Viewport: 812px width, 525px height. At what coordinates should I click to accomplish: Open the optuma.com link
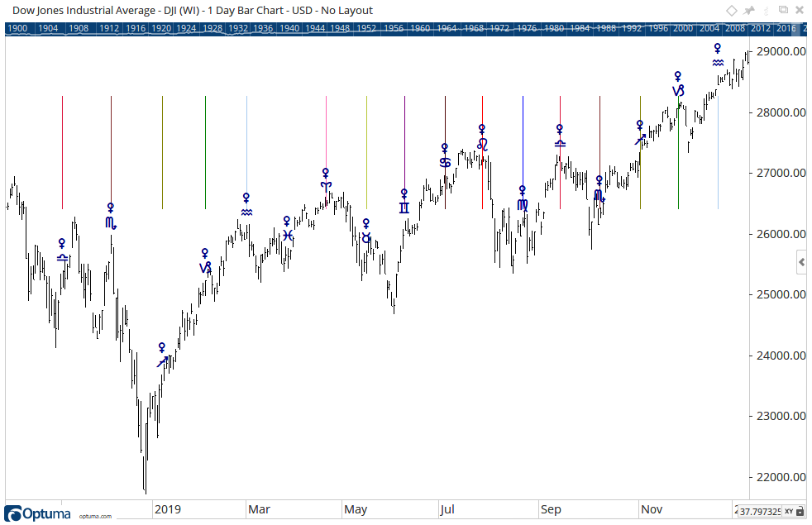(95, 516)
